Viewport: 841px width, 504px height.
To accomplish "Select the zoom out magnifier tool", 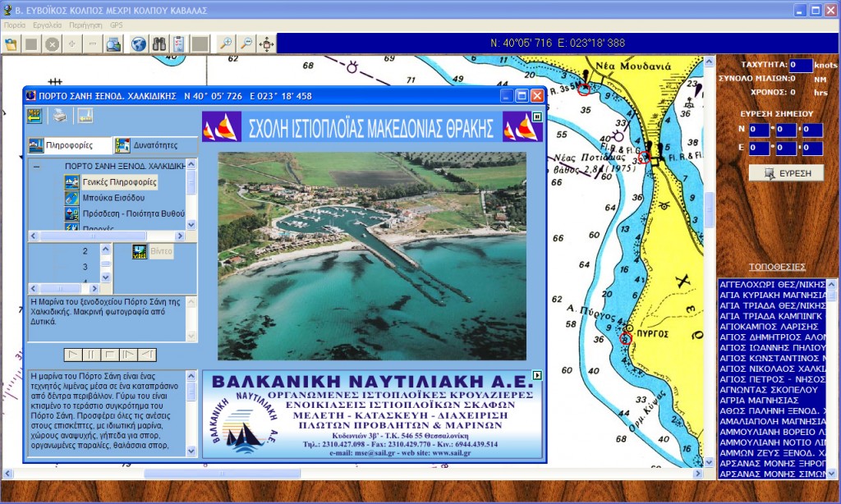I will pos(246,44).
